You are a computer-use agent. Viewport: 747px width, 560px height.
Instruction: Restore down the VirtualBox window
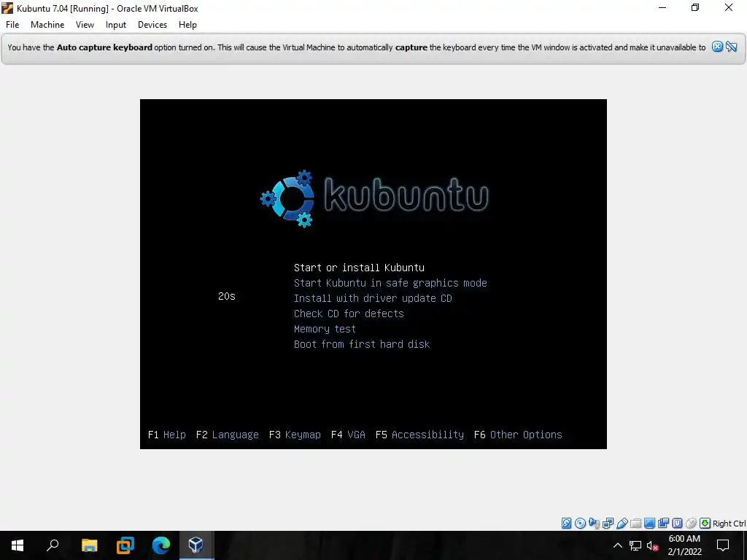pos(695,8)
